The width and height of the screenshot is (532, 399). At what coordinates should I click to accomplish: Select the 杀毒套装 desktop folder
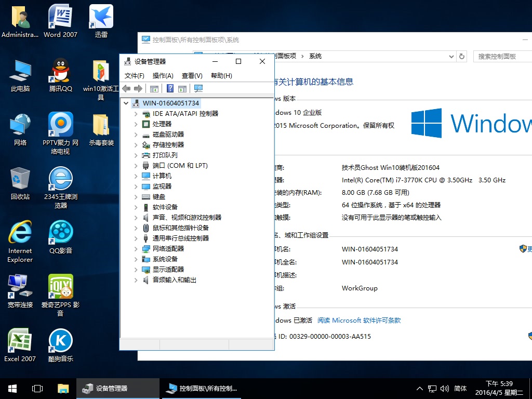[101, 129]
